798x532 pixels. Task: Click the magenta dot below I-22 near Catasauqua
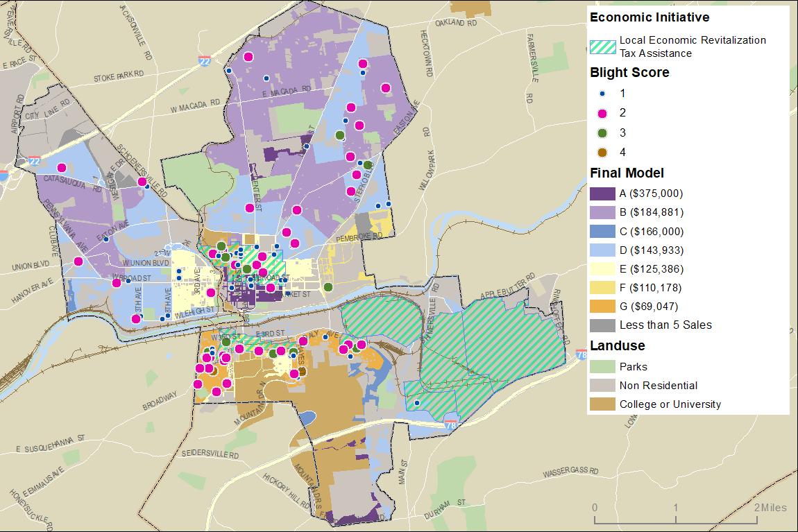[62, 168]
